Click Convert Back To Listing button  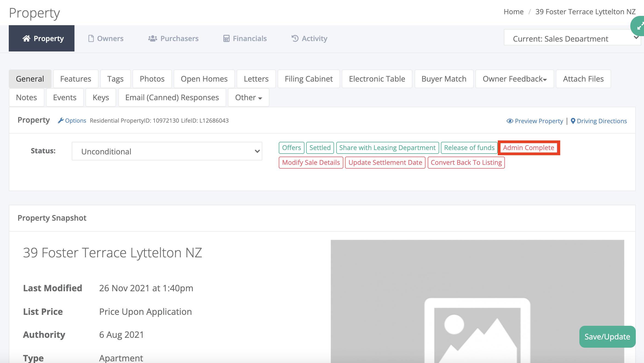coord(466,163)
